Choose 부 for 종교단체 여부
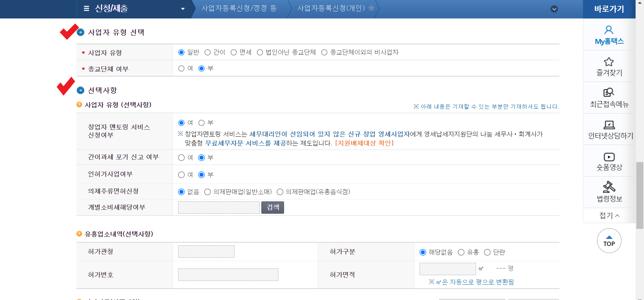 (202, 68)
